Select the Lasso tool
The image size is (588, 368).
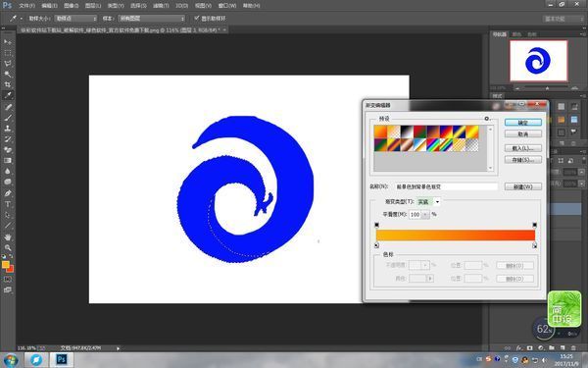click(x=8, y=63)
